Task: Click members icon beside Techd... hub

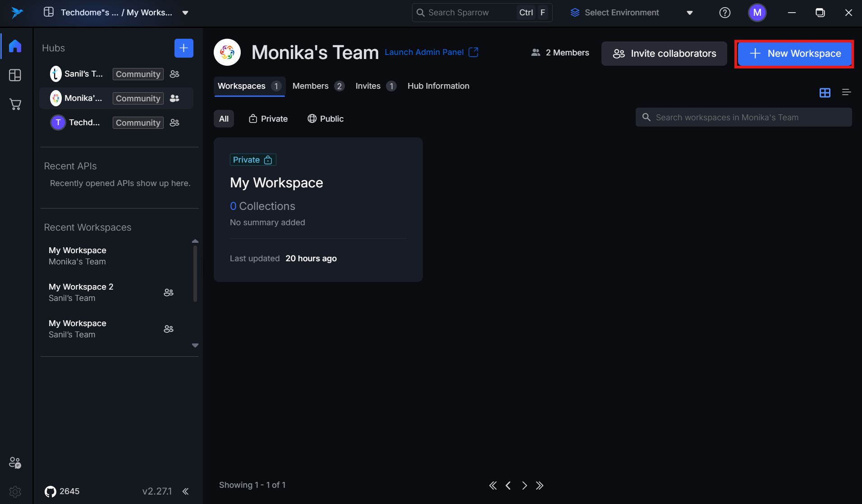Action: click(x=174, y=123)
